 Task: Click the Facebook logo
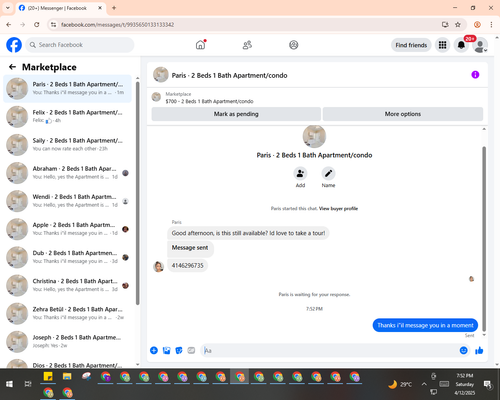point(14,45)
